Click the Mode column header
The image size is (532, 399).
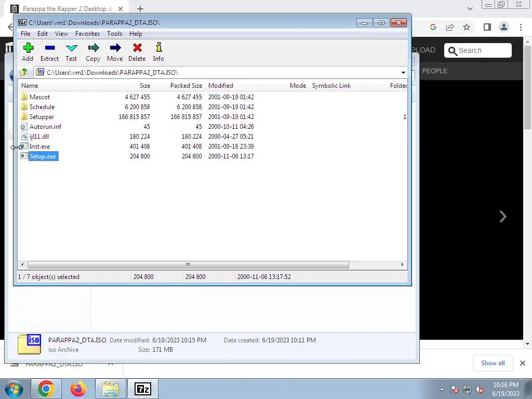tap(283, 86)
